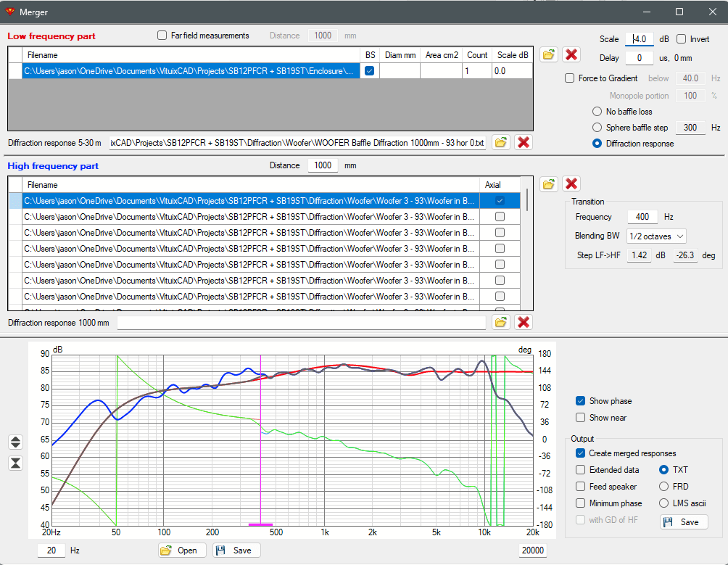Viewport: 728px width, 565px height.
Task: Click graph minimum frequency 20 Hz field
Action: click(x=51, y=550)
